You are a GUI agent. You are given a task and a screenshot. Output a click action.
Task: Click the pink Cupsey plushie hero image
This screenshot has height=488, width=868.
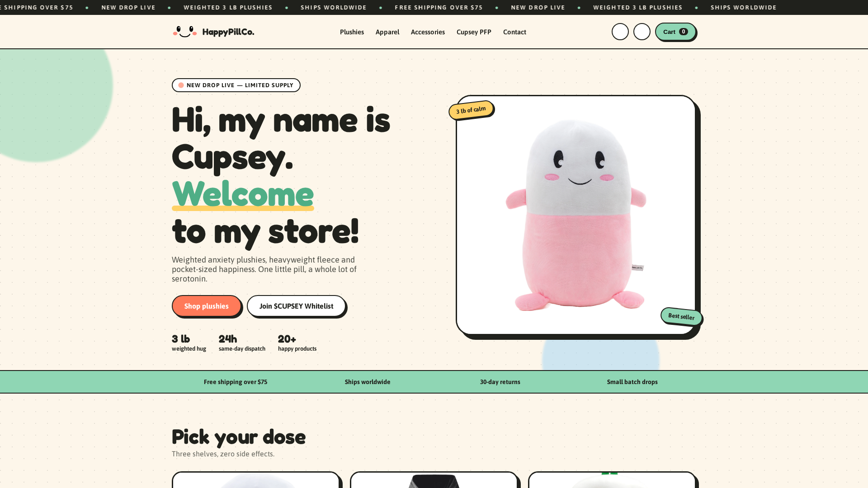576,215
